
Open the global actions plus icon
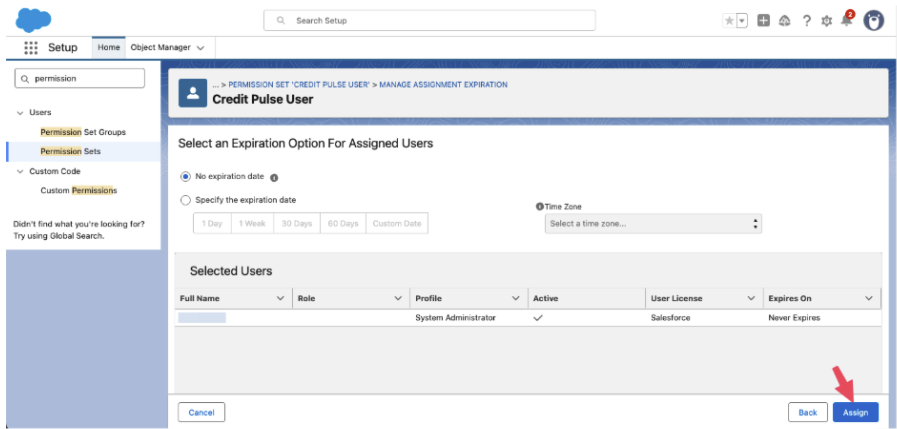[x=764, y=21]
